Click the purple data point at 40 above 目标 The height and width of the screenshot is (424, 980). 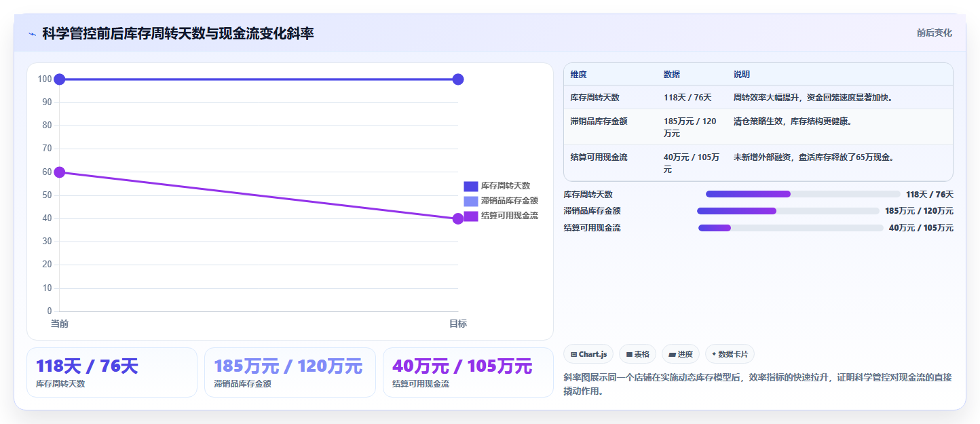point(458,218)
